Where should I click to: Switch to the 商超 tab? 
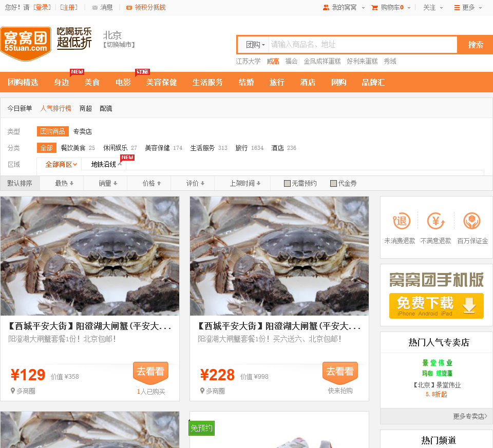(86, 108)
